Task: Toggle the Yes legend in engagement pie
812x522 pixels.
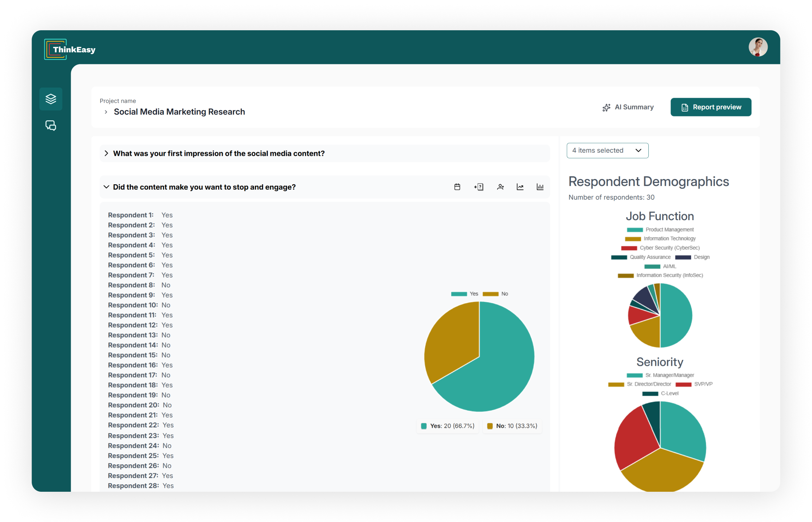Action: click(464, 294)
